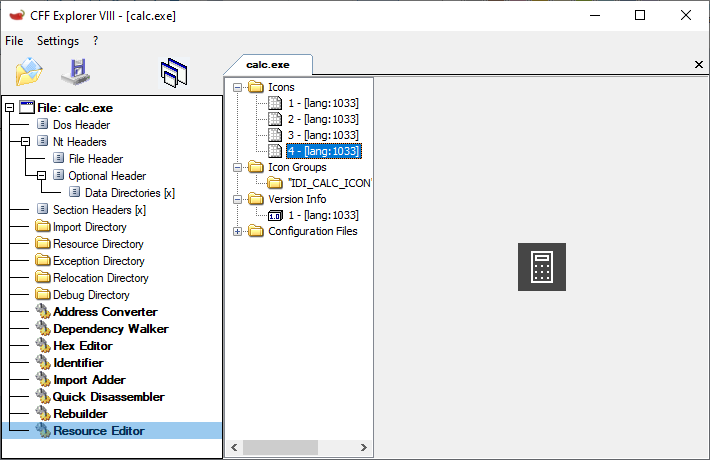Collapse the Icon Groups resource folder
The width and height of the screenshot is (710, 460).
point(237,168)
